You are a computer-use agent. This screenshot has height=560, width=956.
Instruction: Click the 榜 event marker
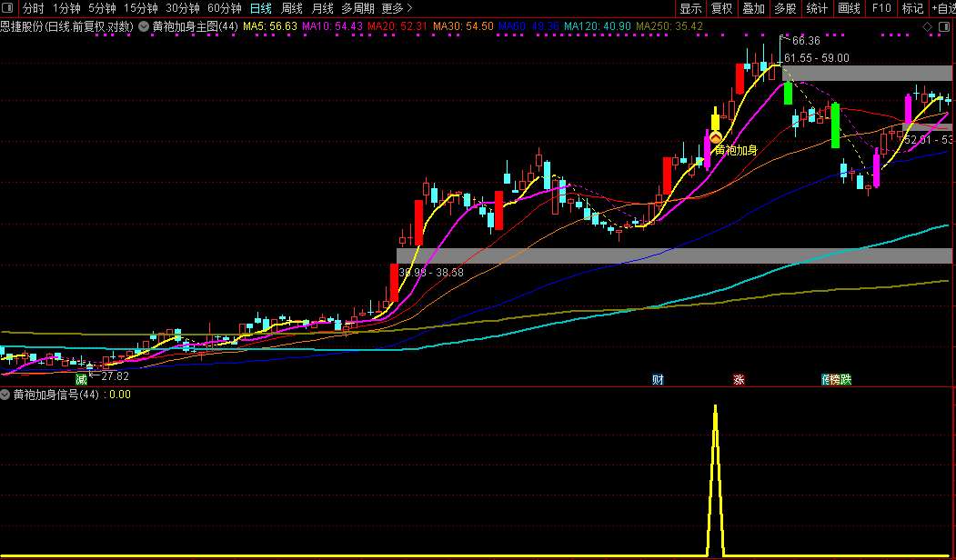click(834, 380)
